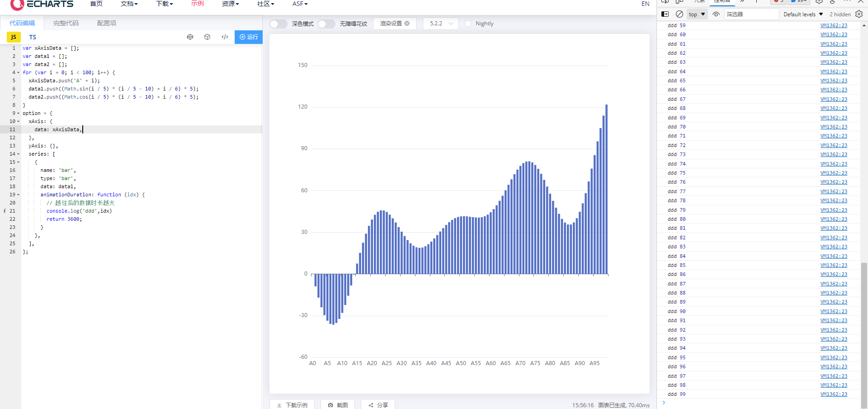Toggle the console sidebar panel icon
The height and width of the screenshot is (409, 868).
pos(665,14)
